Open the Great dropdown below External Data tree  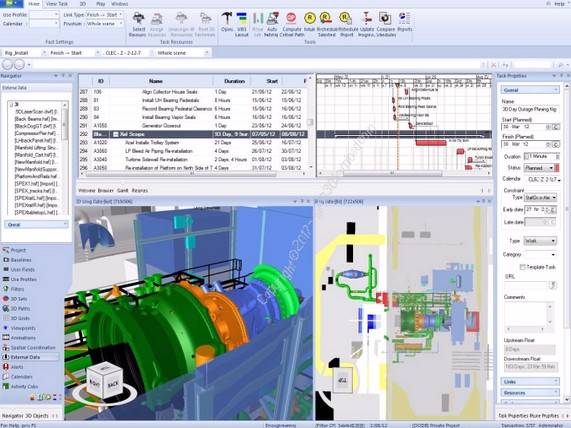click(x=36, y=224)
